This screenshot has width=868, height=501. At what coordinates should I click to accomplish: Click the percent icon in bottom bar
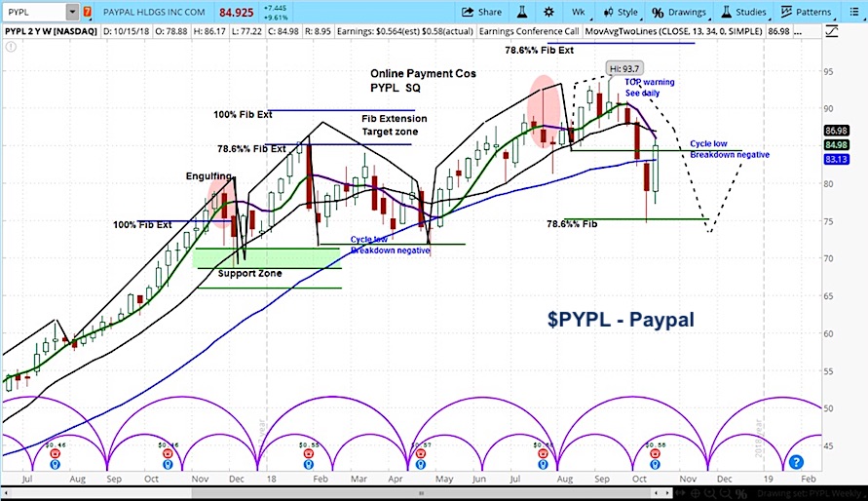click(741, 493)
